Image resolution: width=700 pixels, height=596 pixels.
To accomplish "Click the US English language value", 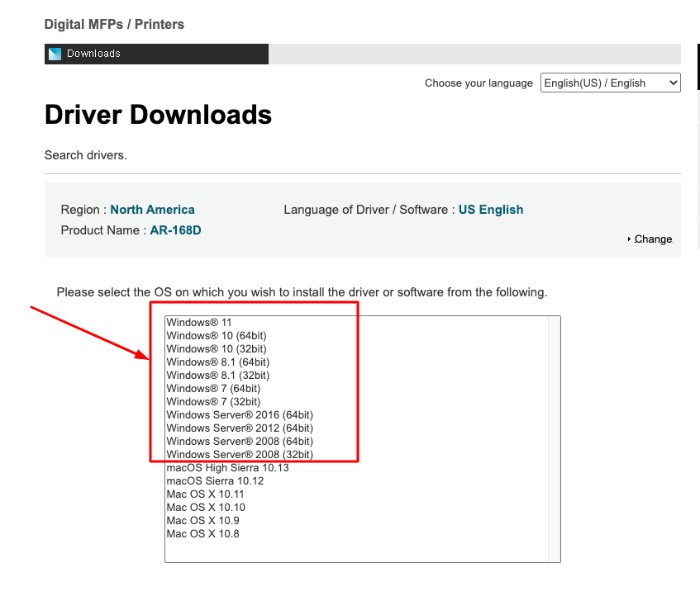I will [491, 210].
